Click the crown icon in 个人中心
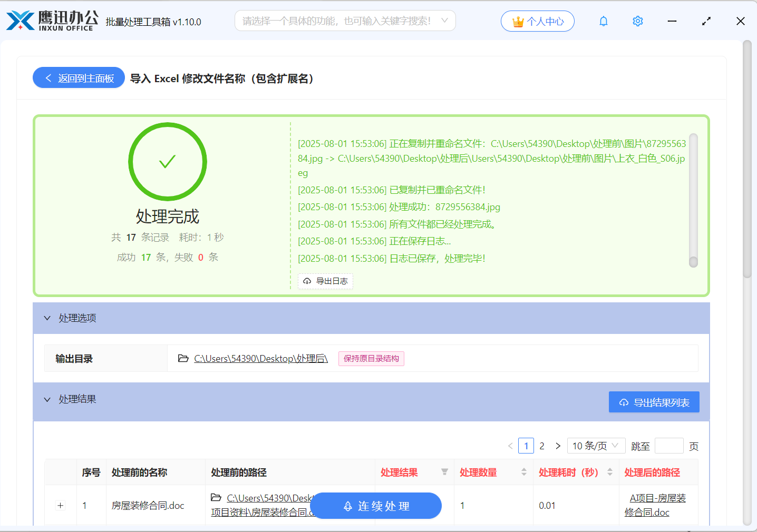 pos(518,22)
